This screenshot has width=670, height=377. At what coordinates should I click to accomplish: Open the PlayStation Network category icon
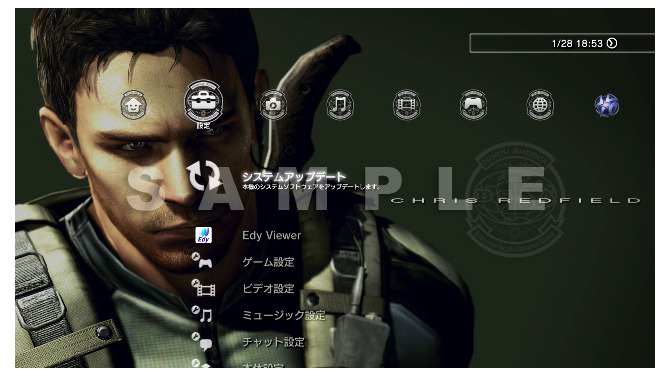[606, 105]
